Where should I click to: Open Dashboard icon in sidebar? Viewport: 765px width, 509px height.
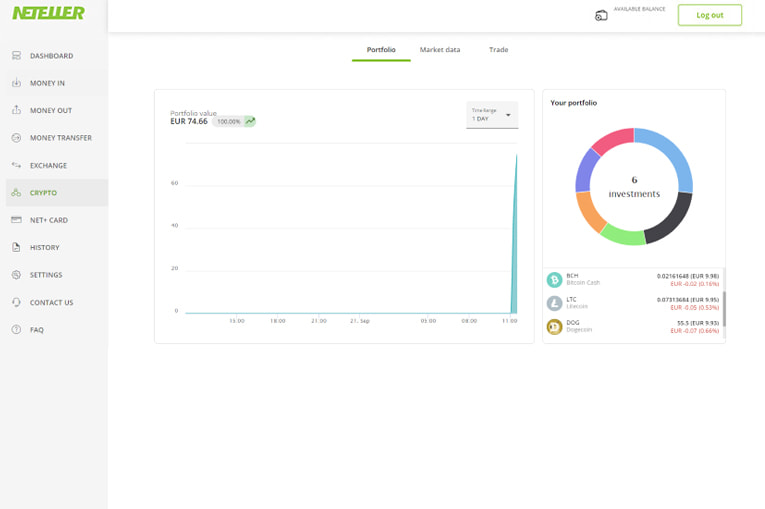click(x=16, y=56)
